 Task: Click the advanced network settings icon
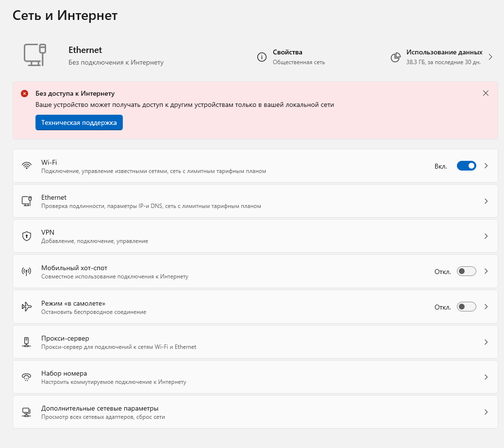(27, 412)
